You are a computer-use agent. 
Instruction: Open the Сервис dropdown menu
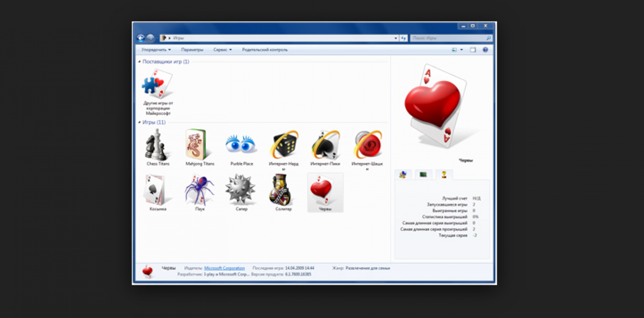222,50
